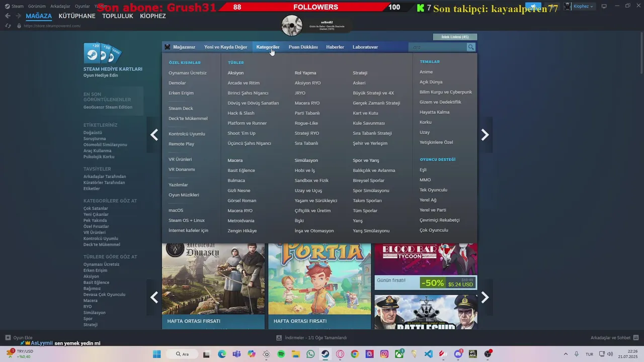The width and height of the screenshot is (644, 362).
Task: Open the Blood Bar Tycoon daily deal
Action: (426, 266)
